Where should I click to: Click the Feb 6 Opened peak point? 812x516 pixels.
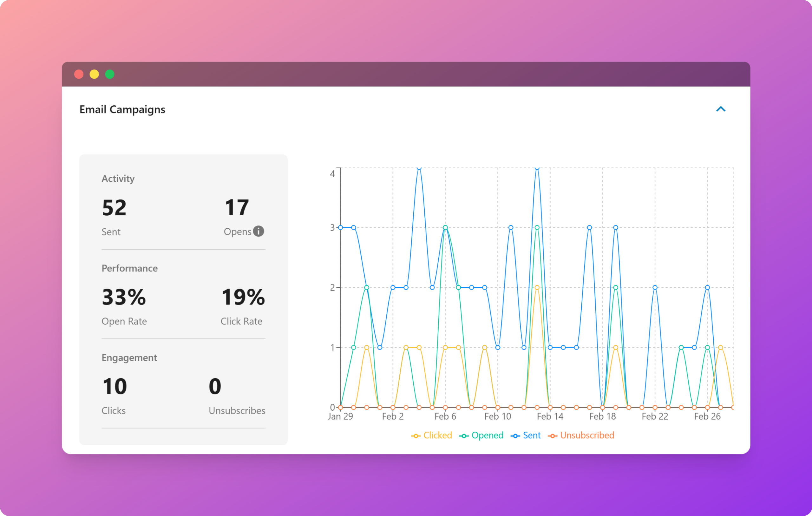445,228
